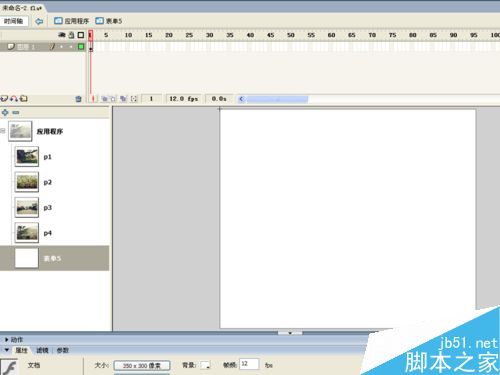Click the visibility dot of layer 1

[x=62, y=47]
